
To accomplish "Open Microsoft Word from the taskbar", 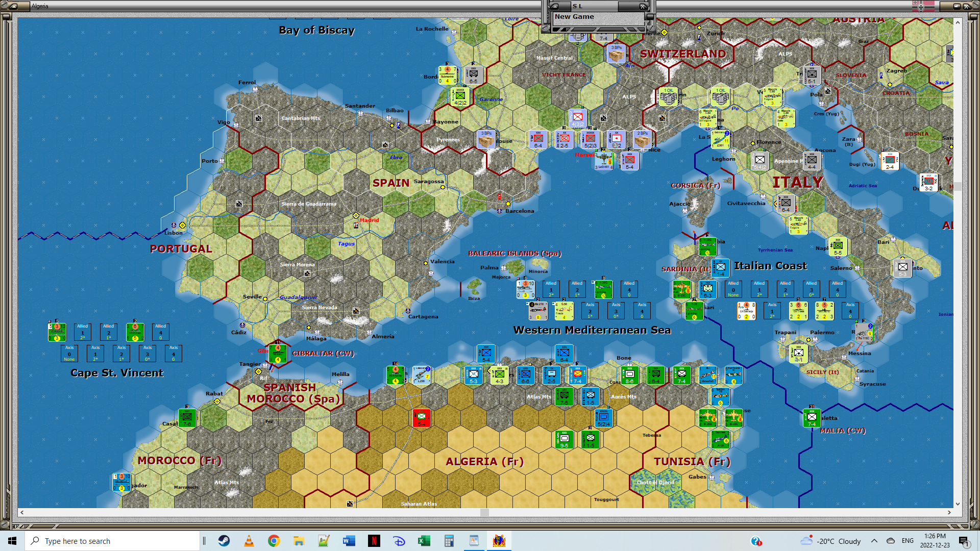I will pyautogui.click(x=349, y=541).
